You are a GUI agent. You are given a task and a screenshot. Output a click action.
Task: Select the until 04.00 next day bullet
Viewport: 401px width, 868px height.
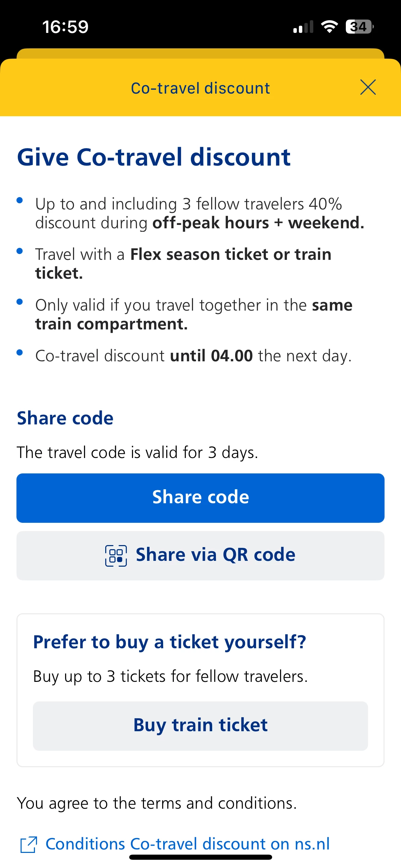point(193,356)
